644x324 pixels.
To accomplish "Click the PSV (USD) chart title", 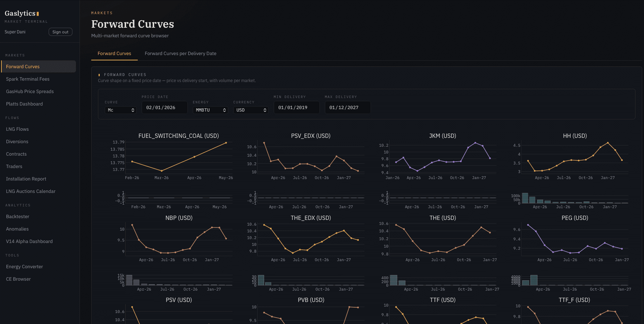I will pos(179,300).
